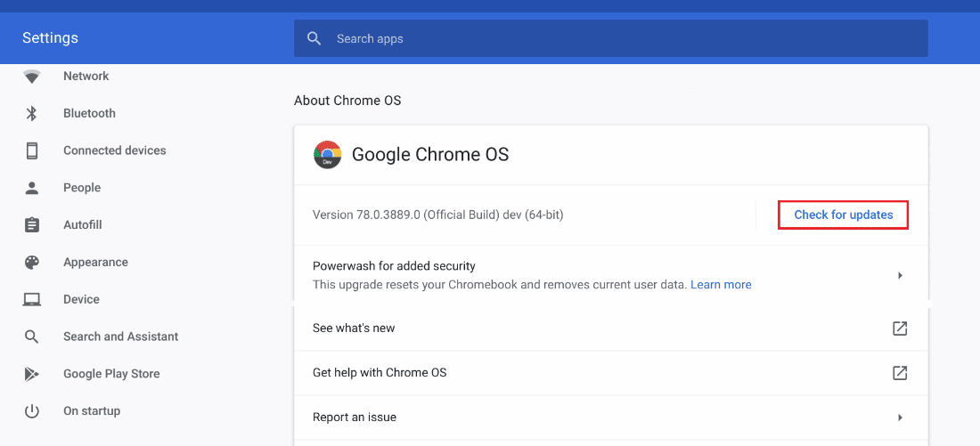
Task: Click the Chrome Dev logo icon
Action: tap(327, 154)
